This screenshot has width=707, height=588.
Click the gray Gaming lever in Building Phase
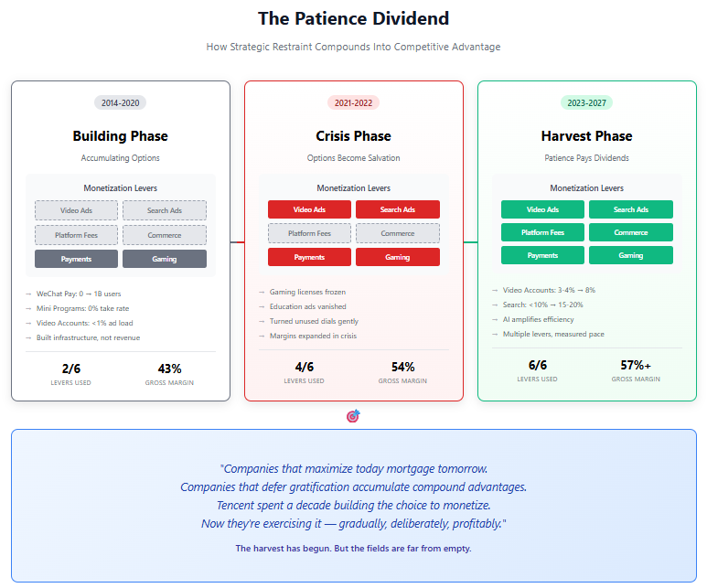[x=165, y=259]
